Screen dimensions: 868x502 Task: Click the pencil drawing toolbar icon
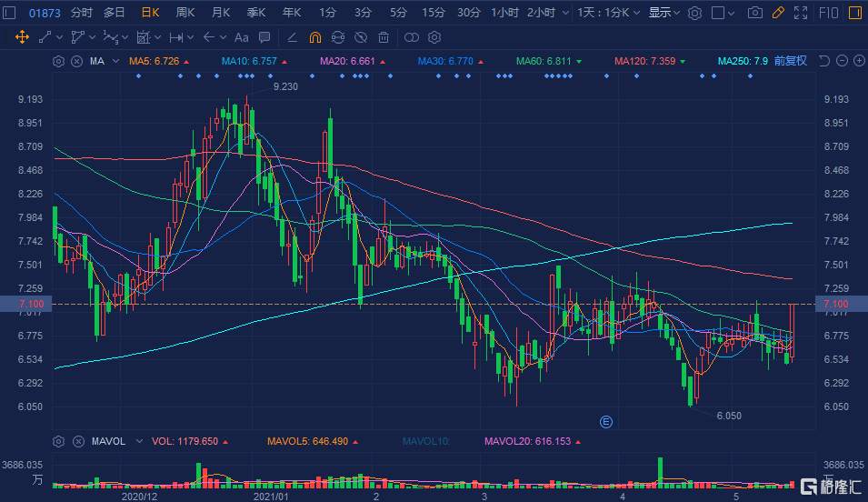pyautogui.click(x=777, y=13)
